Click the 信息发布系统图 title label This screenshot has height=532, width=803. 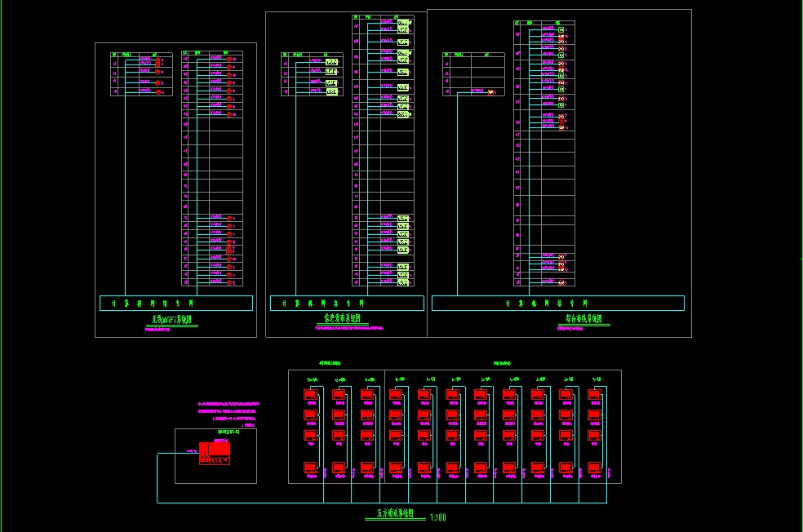(x=342, y=319)
